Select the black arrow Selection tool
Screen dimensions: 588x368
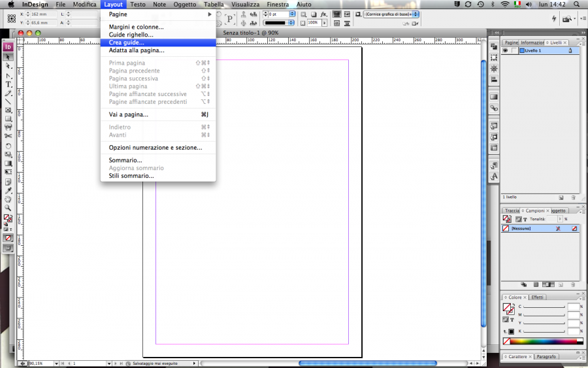click(x=8, y=58)
